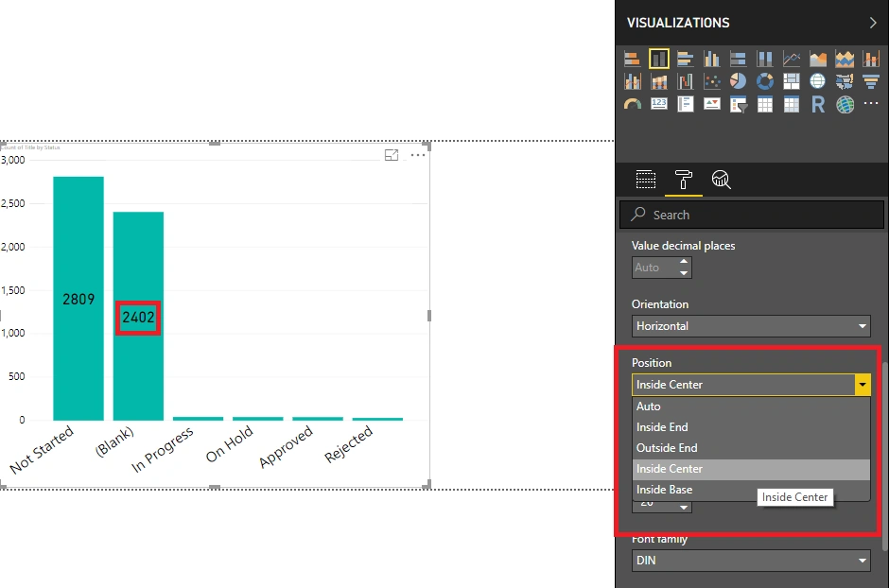Open the Orientation dropdown showing Horizontal

(751, 326)
